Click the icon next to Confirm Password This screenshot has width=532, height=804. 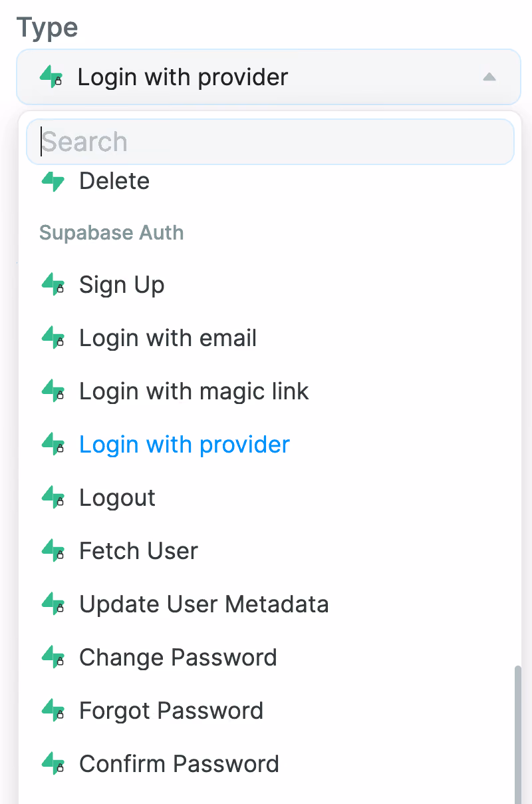53,763
